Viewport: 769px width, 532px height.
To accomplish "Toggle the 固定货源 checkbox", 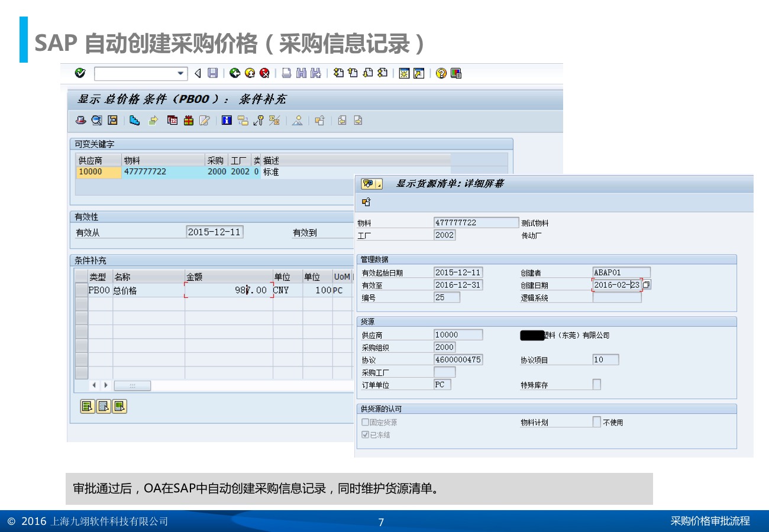I will [366, 422].
